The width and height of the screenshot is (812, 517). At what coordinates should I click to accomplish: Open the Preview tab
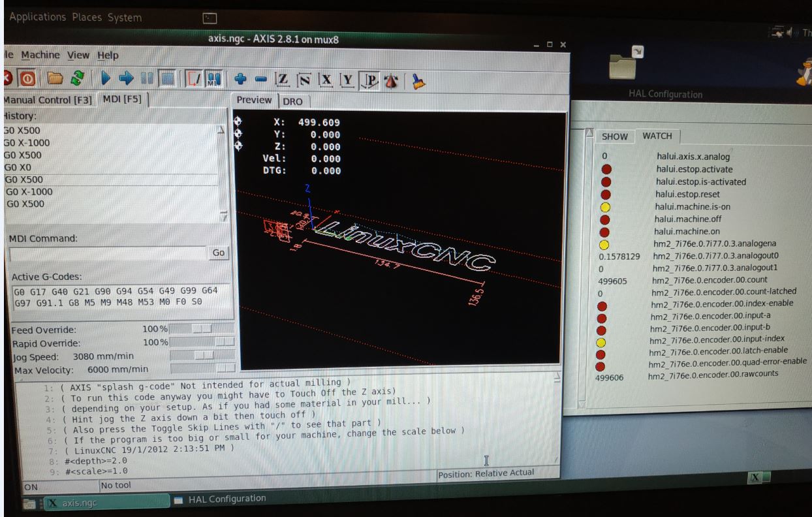[255, 100]
